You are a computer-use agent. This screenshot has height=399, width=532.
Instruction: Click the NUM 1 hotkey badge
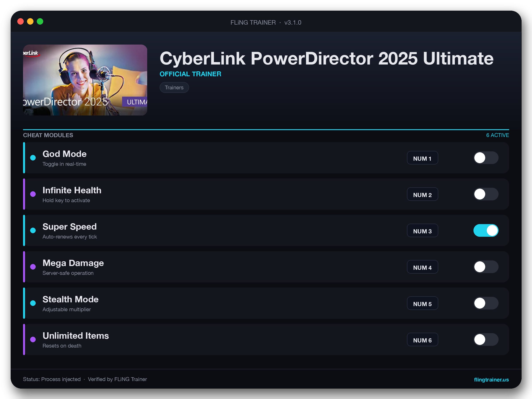tap(422, 158)
